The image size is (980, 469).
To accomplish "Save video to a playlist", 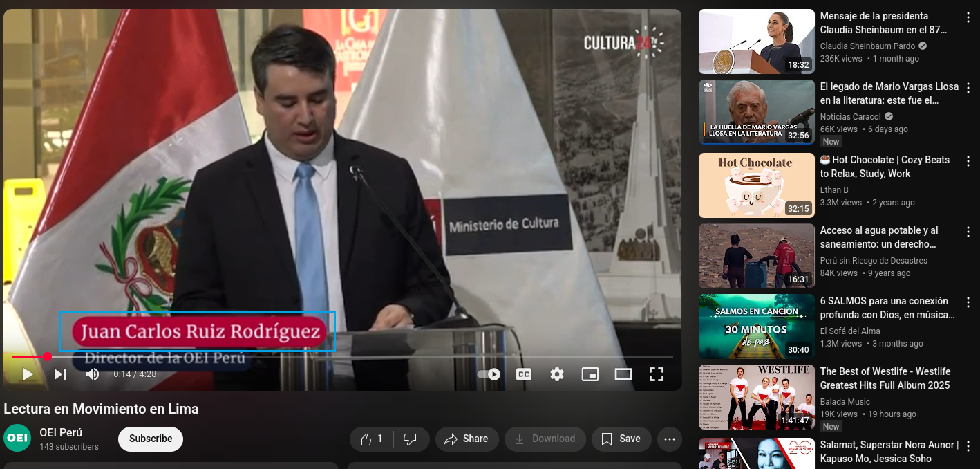I will coord(621,439).
